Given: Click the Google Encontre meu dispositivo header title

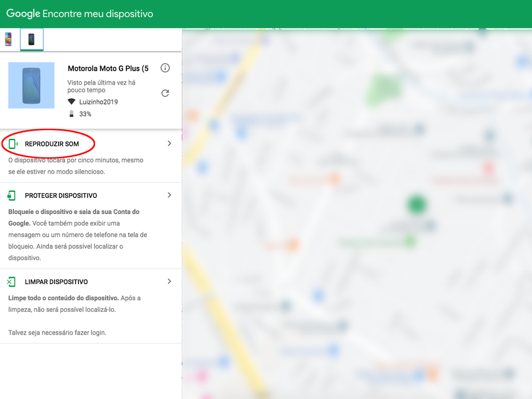Looking at the screenshot, I should [79, 14].
